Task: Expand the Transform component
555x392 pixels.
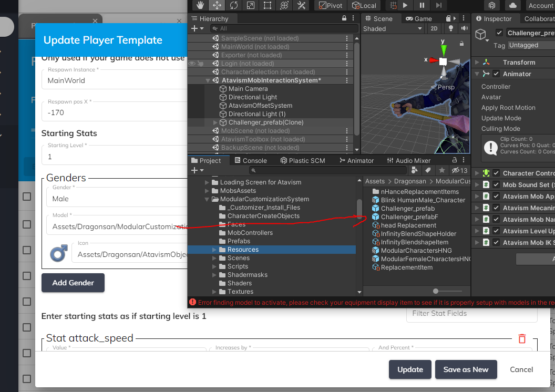Action: point(477,63)
